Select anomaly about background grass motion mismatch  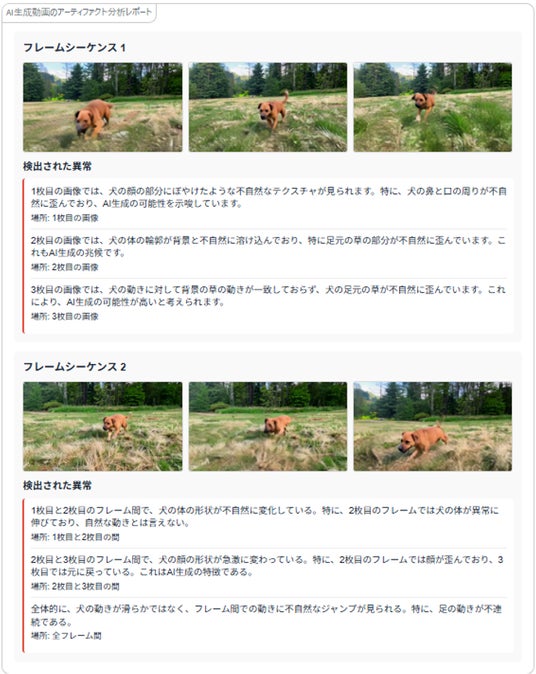pos(269,303)
